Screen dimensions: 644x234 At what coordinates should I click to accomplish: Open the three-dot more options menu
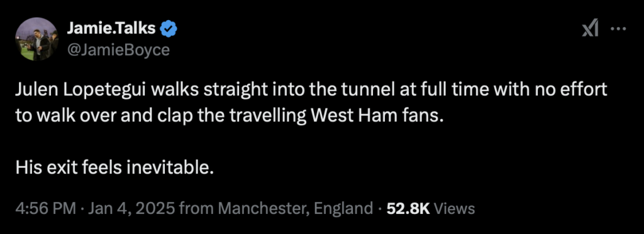point(619,29)
